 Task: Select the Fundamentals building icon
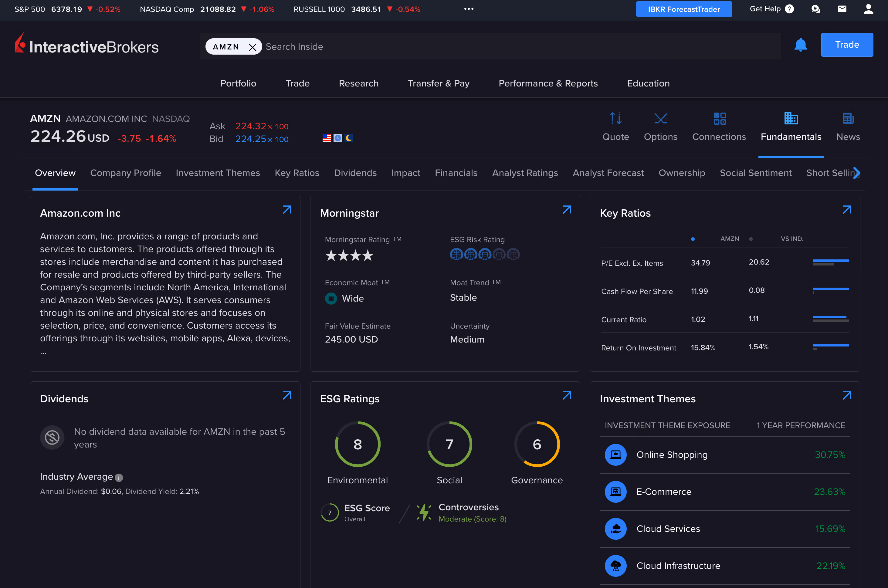(x=791, y=119)
